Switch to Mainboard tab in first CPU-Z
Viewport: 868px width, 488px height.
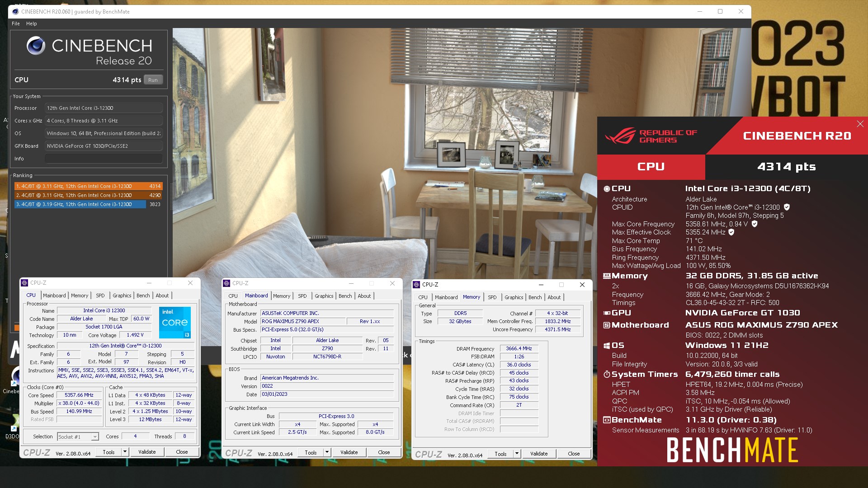54,296
